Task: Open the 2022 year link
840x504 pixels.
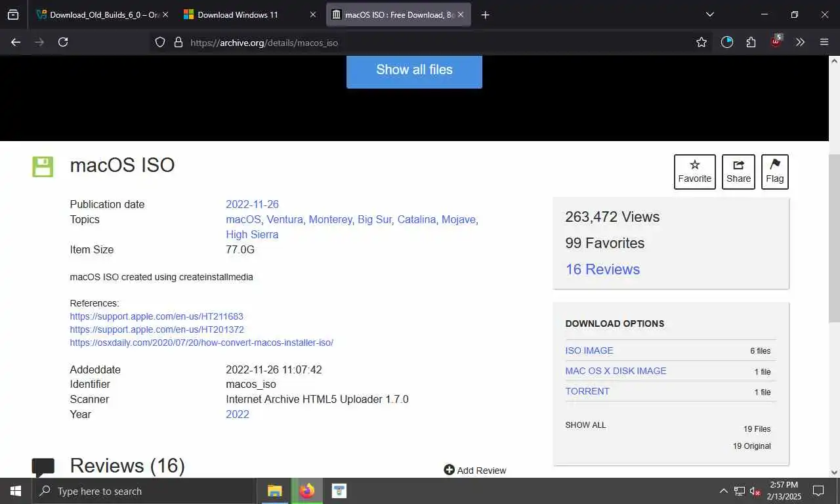Action: pos(238,414)
